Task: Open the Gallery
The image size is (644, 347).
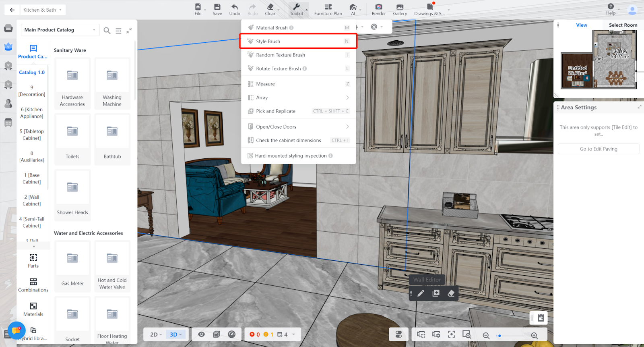Action: coord(400,10)
